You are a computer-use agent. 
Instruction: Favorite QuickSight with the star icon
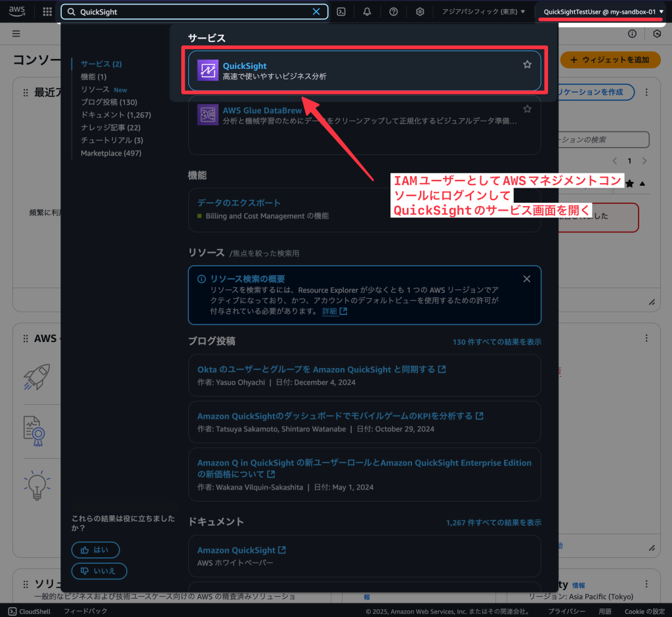coord(527,64)
